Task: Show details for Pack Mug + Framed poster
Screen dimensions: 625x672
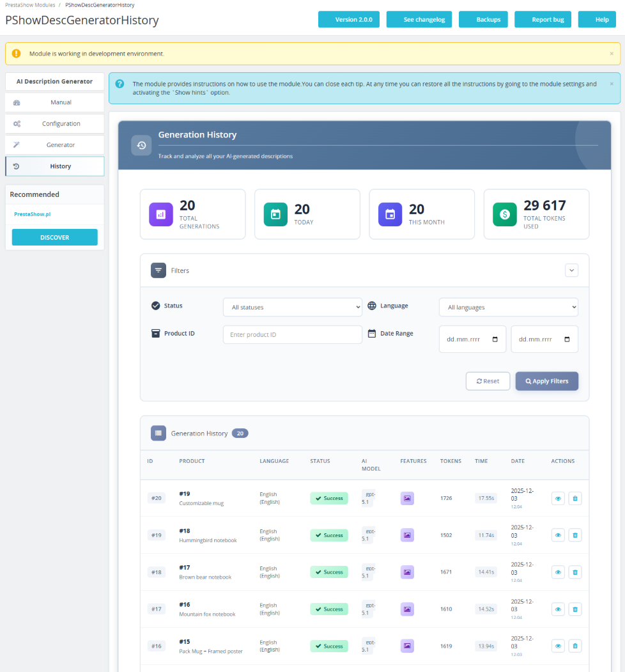Action: coord(558,646)
